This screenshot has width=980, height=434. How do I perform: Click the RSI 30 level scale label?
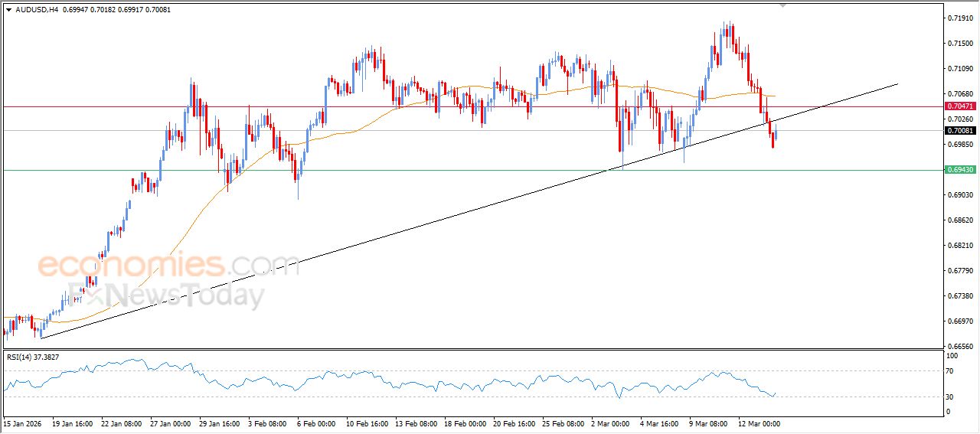coord(947,396)
